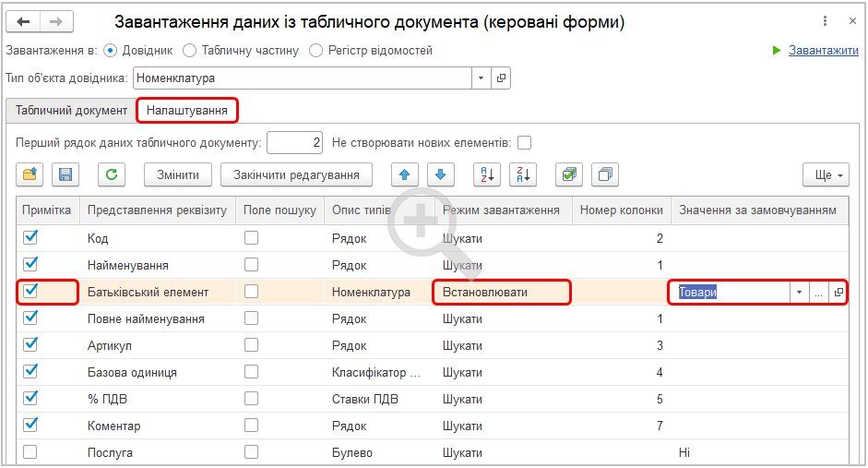Uncheck the Примітка box for % ПДВ
The width and height of the screenshot is (868, 468).
[x=30, y=398]
